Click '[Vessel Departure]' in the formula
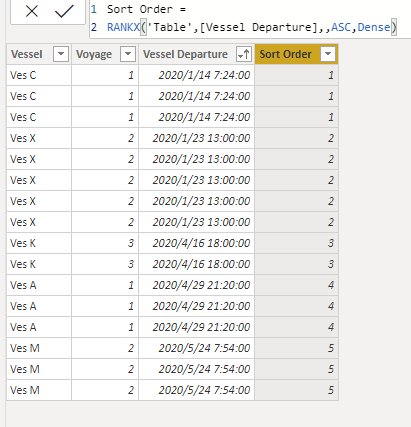The height and width of the screenshot is (427, 411). (x=258, y=27)
